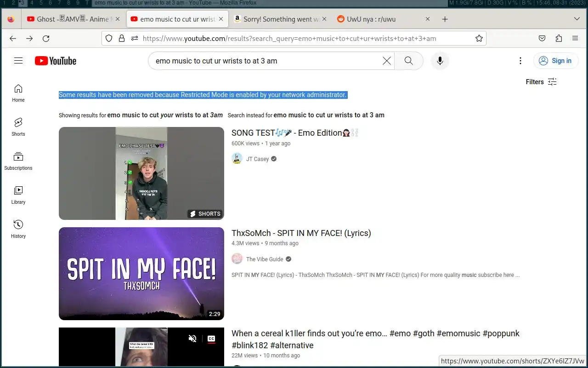
Task: Open ThxSoMch SPIT IN MY FACE title
Action: tap(301, 233)
